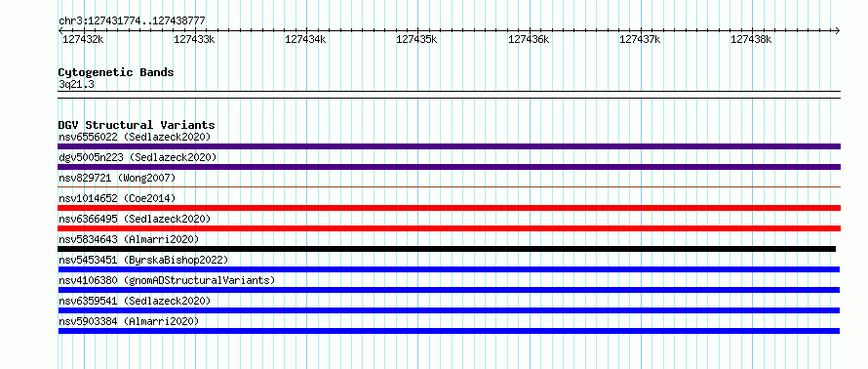Click the purple dgv5005n223 variant bar
868x369 pixels.
(x=449, y=167)
